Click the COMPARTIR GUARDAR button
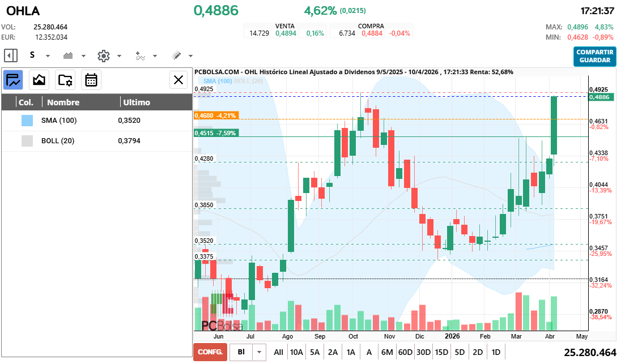Screen dimensions: 625x364 [x=594, y=56]
